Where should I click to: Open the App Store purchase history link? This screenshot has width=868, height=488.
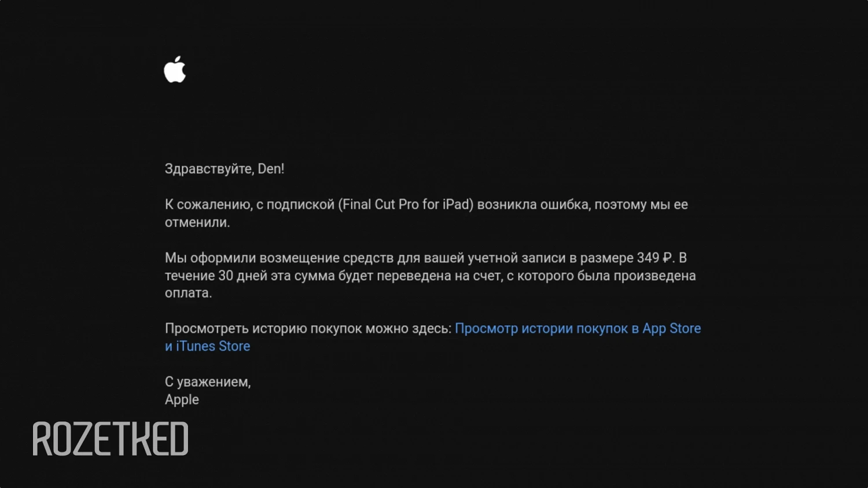577,328
